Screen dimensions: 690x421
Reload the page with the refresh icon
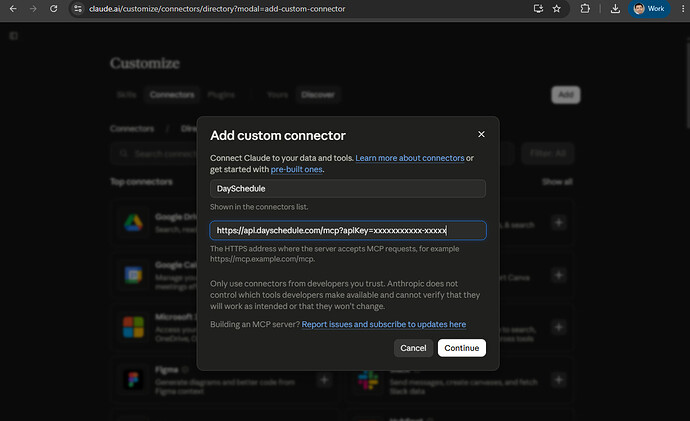(x=54, y=9)
